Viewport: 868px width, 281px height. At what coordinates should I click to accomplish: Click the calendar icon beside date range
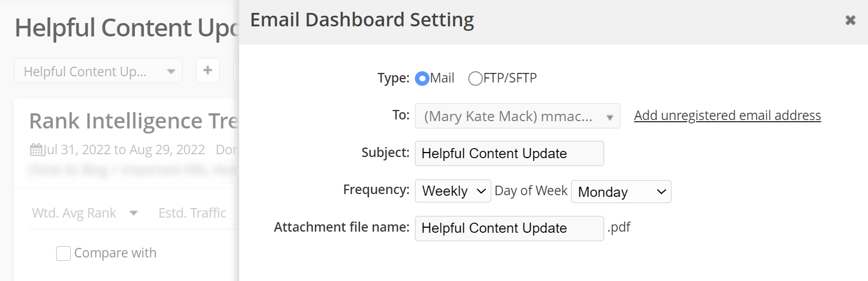[x=36, y=150]
